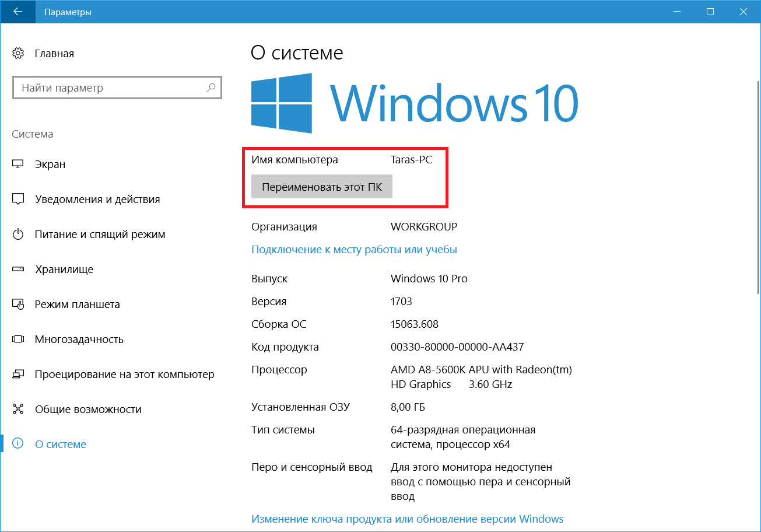The image size is (761, 532).
Task: Click the Главная gear icon
Action: click(x=18, y=54)
